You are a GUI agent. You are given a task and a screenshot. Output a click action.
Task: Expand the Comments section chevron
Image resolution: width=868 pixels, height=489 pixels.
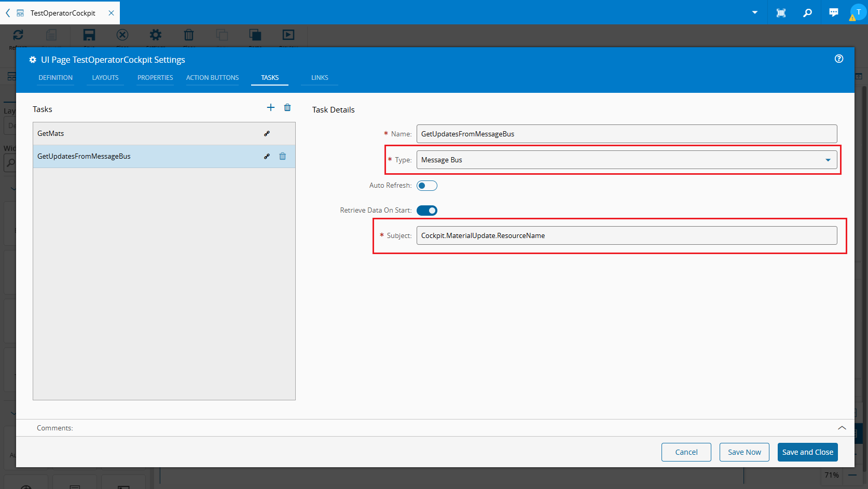point(842,428)
